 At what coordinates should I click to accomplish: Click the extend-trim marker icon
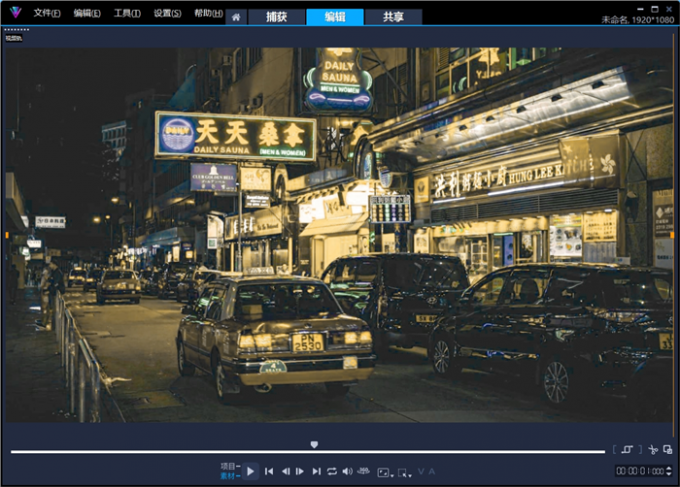tap(627, 450)
